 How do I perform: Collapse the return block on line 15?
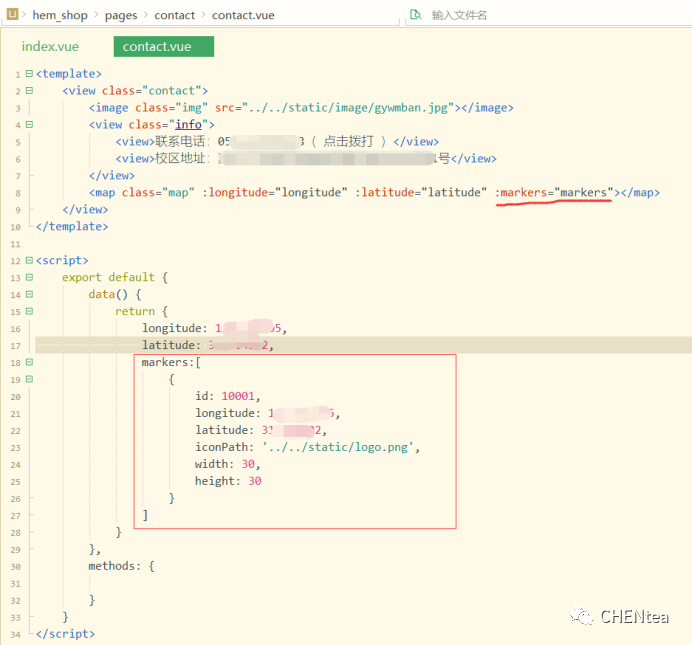click(29, 311)
